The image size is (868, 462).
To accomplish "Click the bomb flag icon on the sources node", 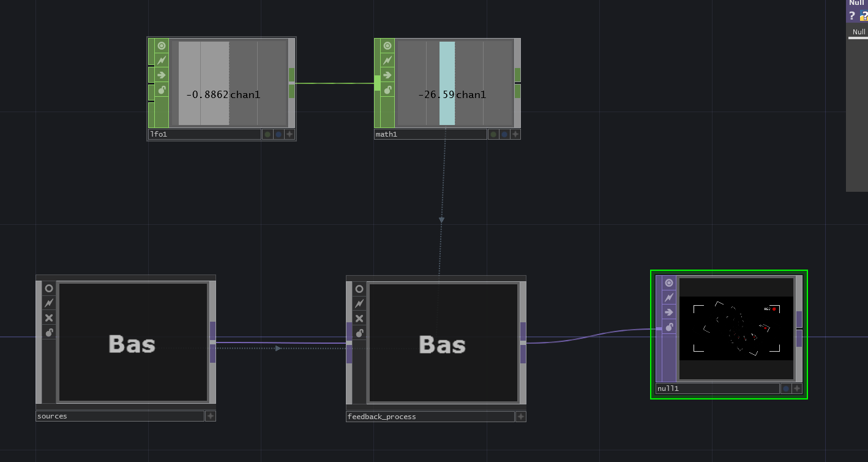I will pyautogui.click(x=48, y=332).
